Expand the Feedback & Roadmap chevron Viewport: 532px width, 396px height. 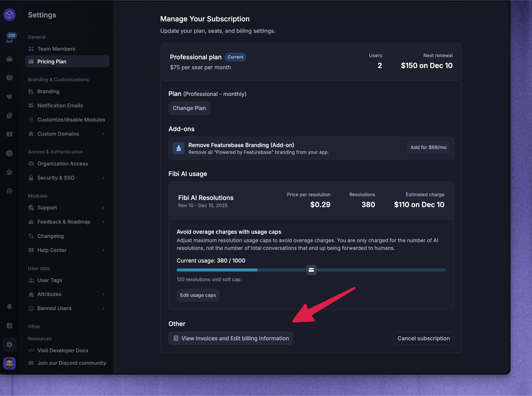[103, 222]
